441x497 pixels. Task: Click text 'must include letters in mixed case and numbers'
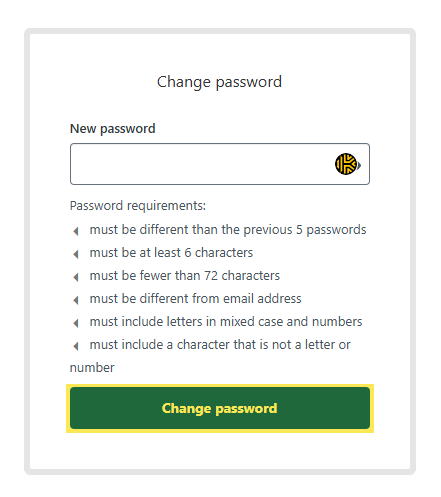tap(226, 322)
